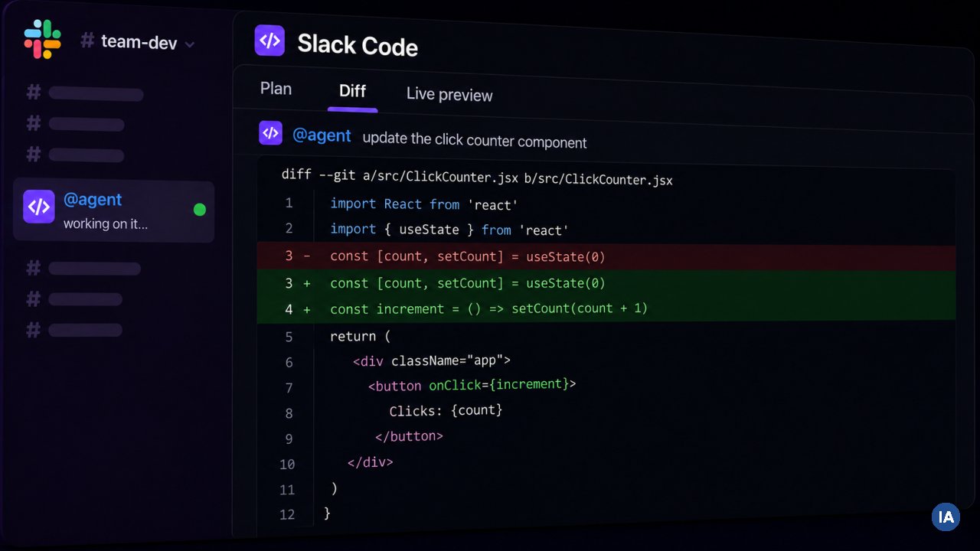Viewport: 980px width, 551px height.
Task: Click the @agent mention in the message
Action: pyautogui.click(x=322, y=136)
